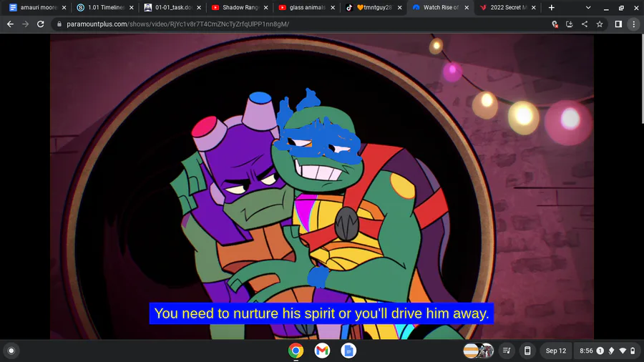The width and height of the screenshot is (644, 362).
Task: Go back to the previous page
Action: [x=10, y=24]
